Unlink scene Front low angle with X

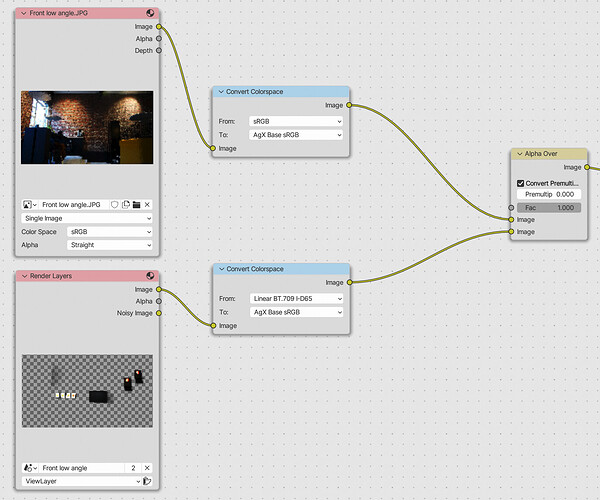[x=147, y=468]
